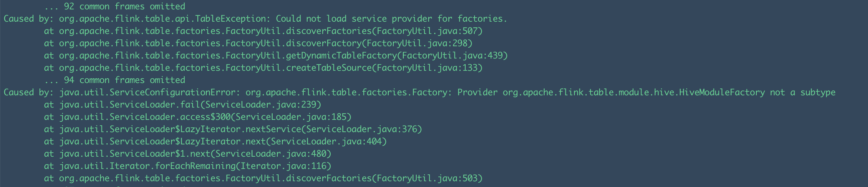This screenshot has height=187, width=868.
Task: Click FactoryUtil.java:503 discoverFactories frame
Action: point(263,178)
